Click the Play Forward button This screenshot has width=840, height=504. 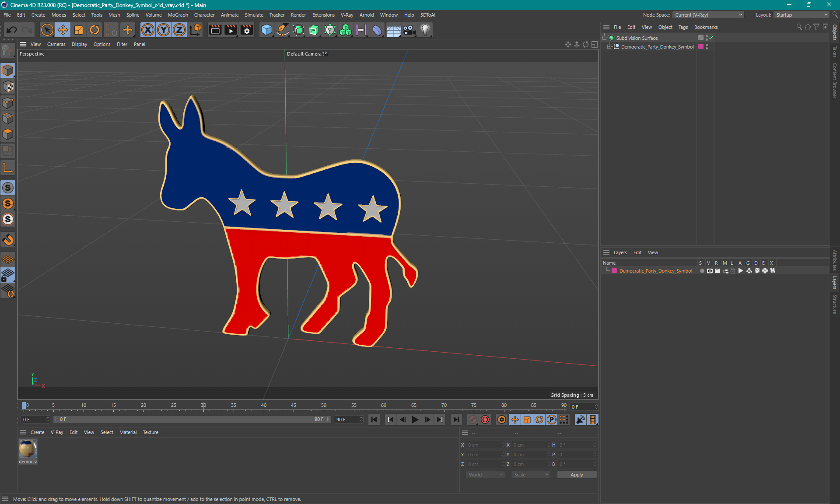tap(415, 420)
